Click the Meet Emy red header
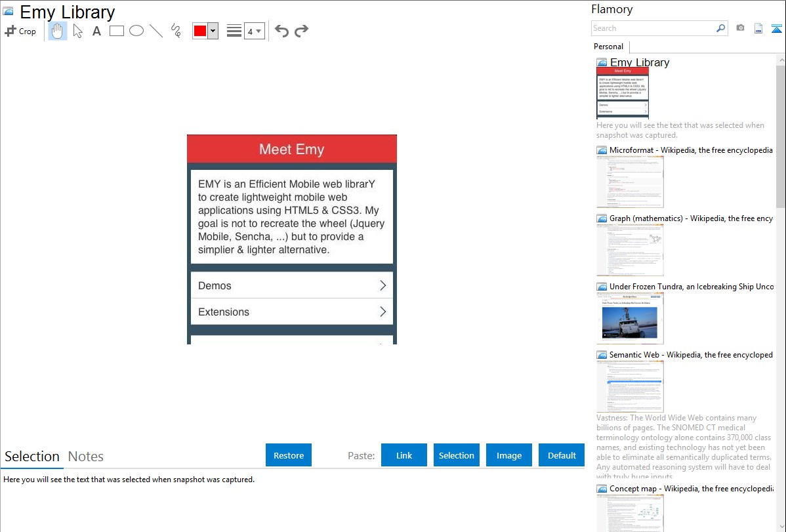786x532 pixels. (292, 149)
